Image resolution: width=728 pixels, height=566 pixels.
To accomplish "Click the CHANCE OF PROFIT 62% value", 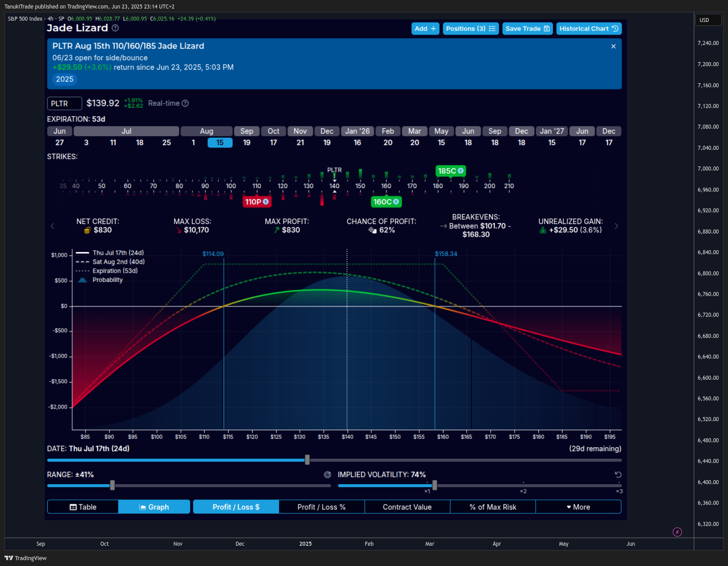I will [x=387, y=230].
